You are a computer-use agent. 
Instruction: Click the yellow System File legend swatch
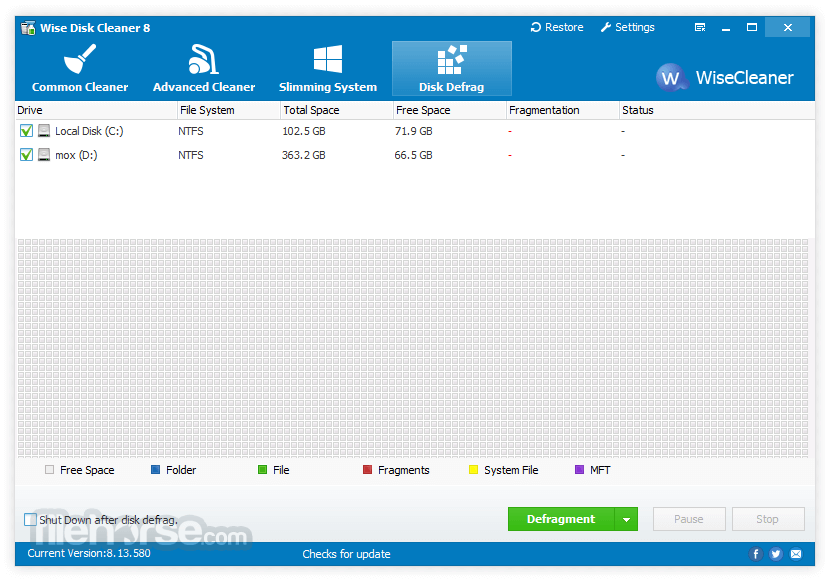click(x=474, y=470)
